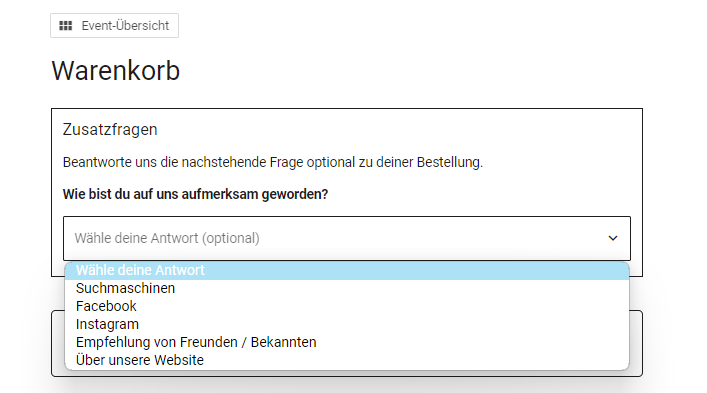The width and height of the screenshot is (707, 393).
Task: Open the Event-Übersicht page
Action: (x=115, y=26)
